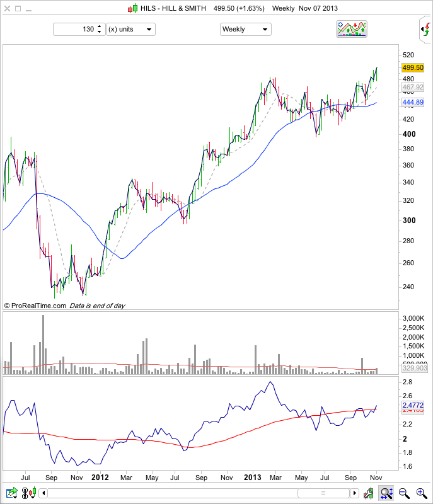Click the yellow 499.50 current price label
Viewport: 433px width, 504px height.
pos(413,67)
